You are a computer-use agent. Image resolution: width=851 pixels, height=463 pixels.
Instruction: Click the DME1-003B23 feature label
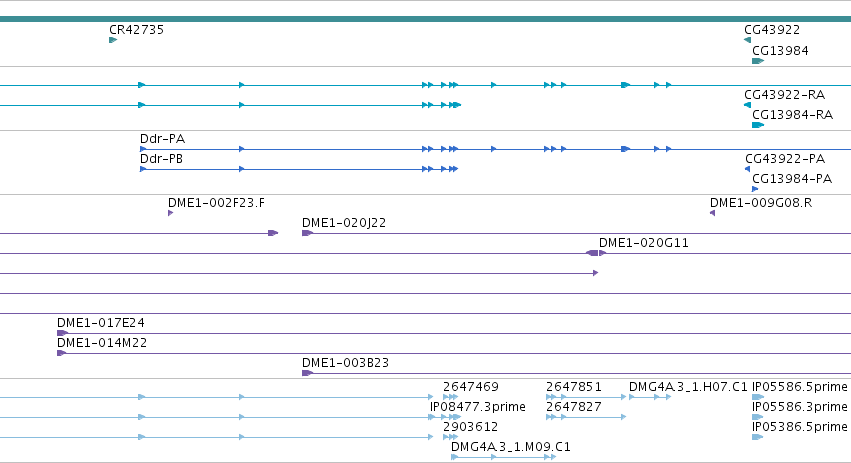346,363
